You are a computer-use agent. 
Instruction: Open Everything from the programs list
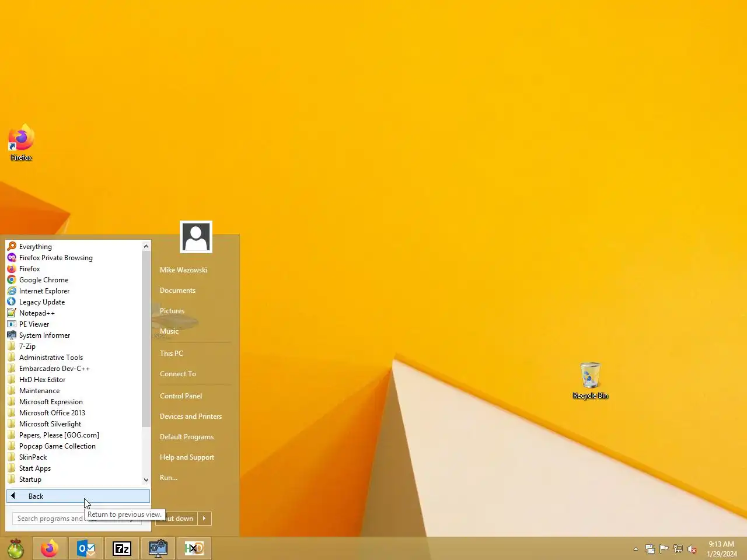[x=74, y=247]
